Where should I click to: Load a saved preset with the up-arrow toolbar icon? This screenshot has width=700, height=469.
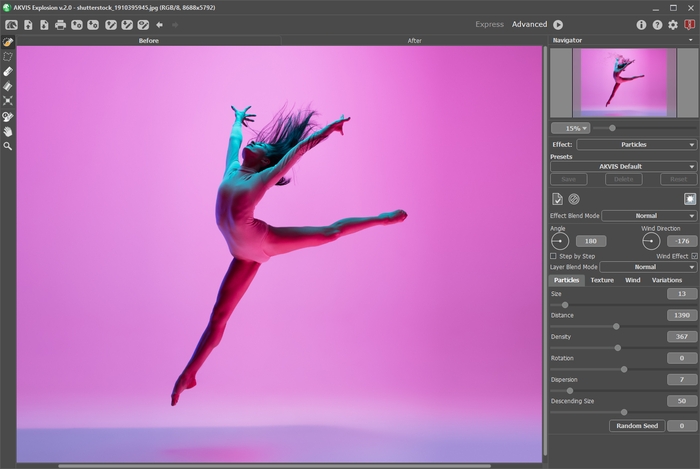click(x=77, y=25)
